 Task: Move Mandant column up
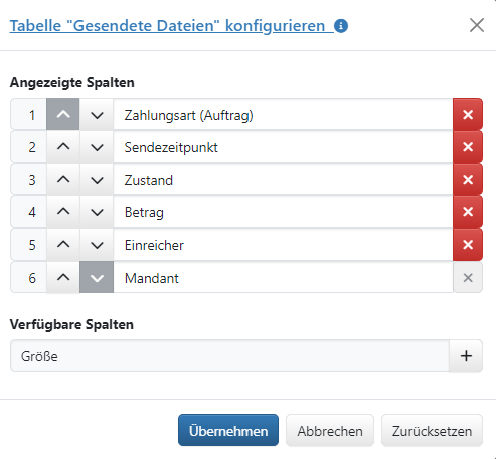[x=63, y=277]
